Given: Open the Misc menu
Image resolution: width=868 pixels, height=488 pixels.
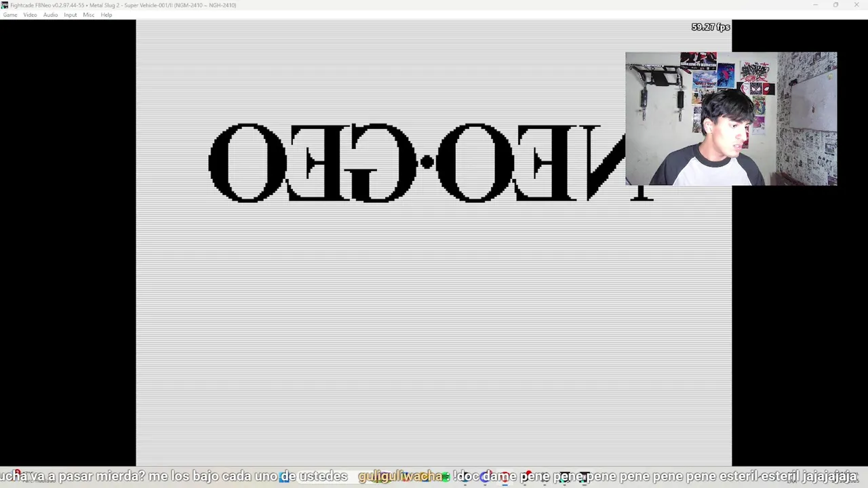Looking at the screenshot, I should point(88,15).
